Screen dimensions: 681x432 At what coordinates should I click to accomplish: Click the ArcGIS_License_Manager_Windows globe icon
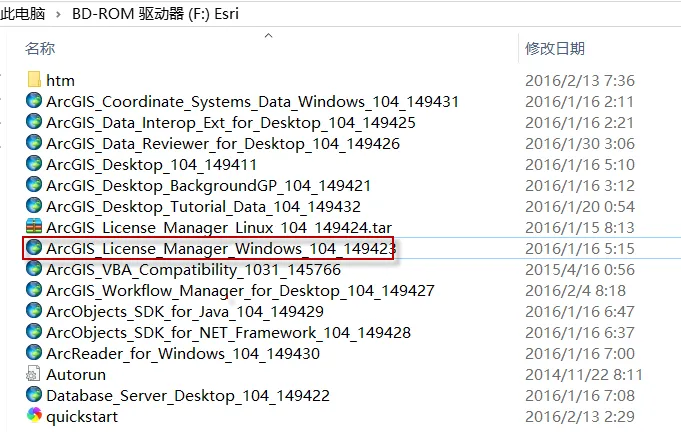pos(34,247)
